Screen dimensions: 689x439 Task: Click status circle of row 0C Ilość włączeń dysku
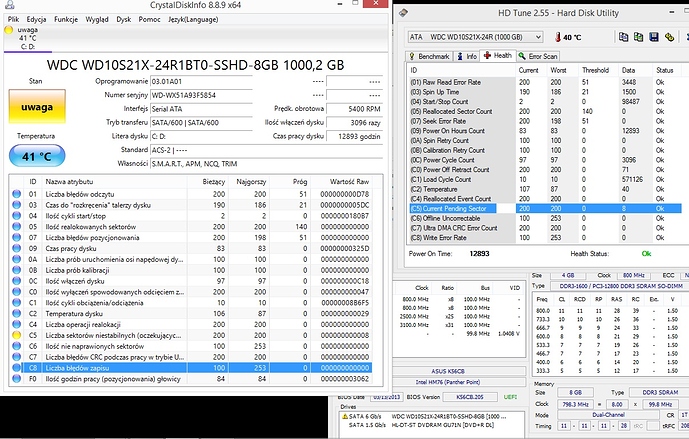point(17,281)
